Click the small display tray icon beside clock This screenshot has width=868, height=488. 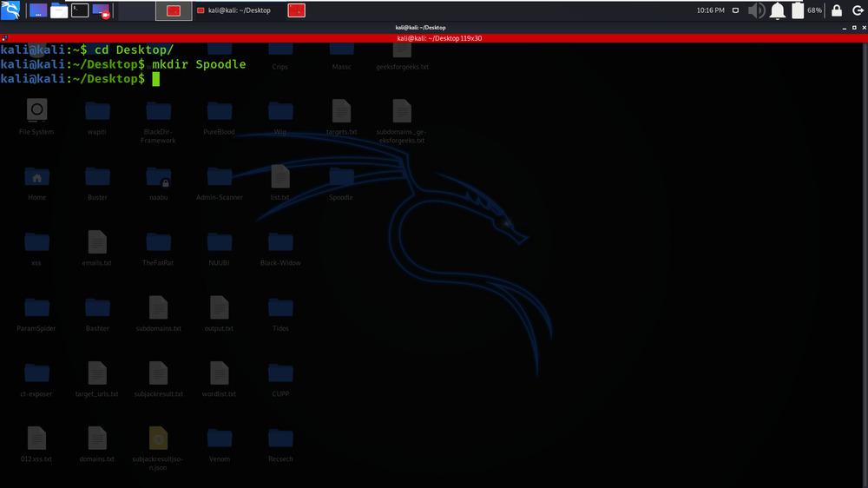735,10
